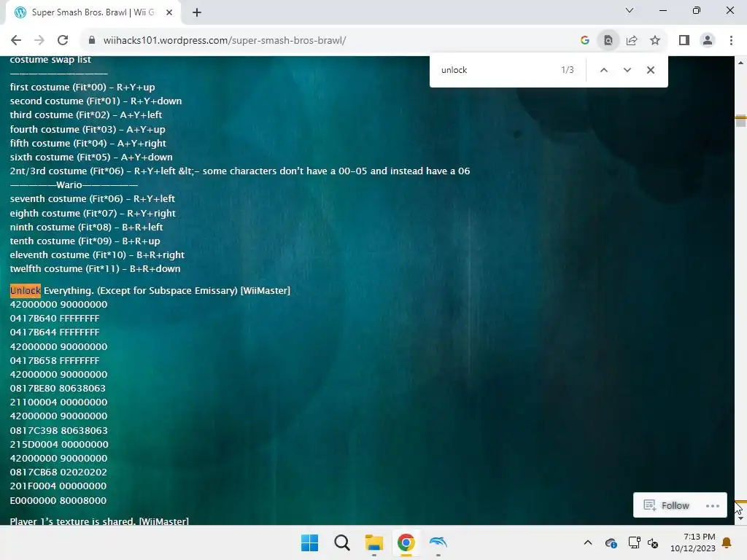Viewport: 747px width, 560px height.
Task: Click the code line '0417B640 FFFFFFFF'
Action: (x=55, y=318)
